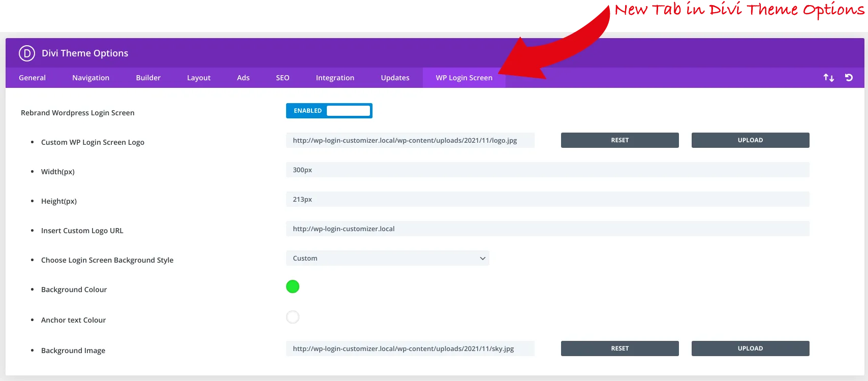Click the Anchor text Colour label
This screenshot has height=381, width=868.
coord(74,320)
